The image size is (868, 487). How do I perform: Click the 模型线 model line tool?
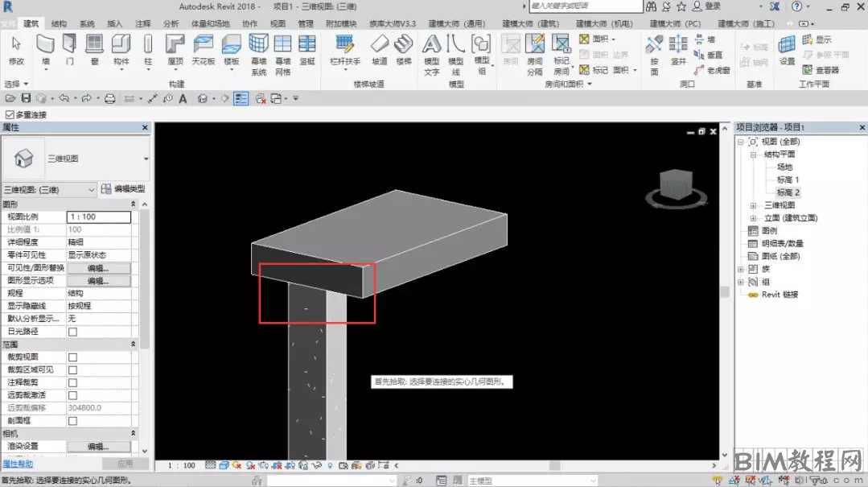pos(455,54)
